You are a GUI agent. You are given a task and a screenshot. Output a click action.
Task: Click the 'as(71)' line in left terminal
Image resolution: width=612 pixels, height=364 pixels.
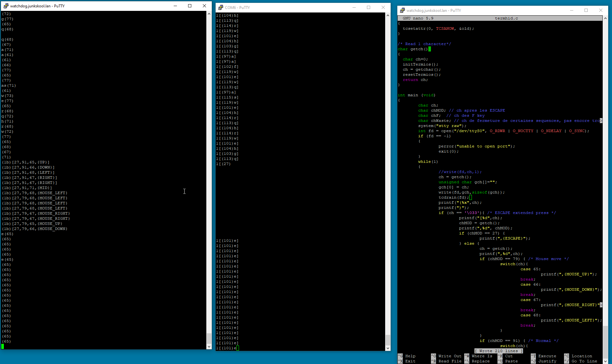(x=9, y=85)
